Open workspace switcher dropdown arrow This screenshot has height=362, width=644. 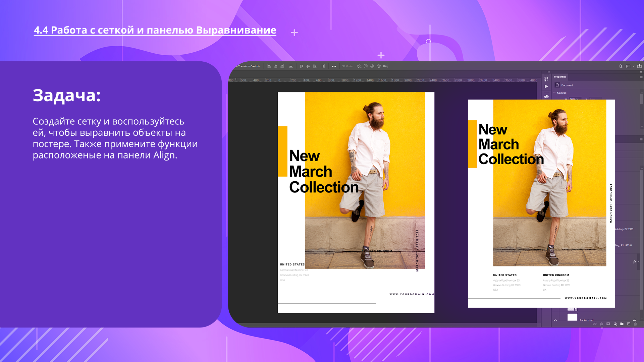[634, 66]
